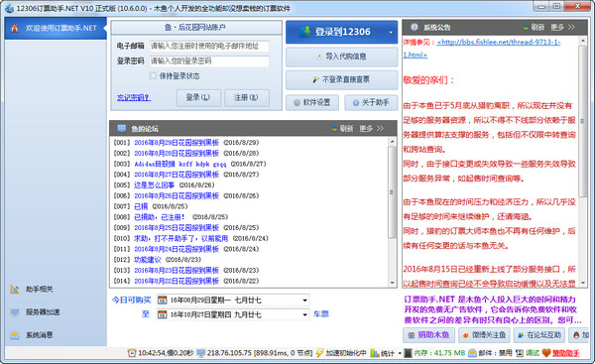
Task: Click the 在论坛互助 button
Action: 539,335
